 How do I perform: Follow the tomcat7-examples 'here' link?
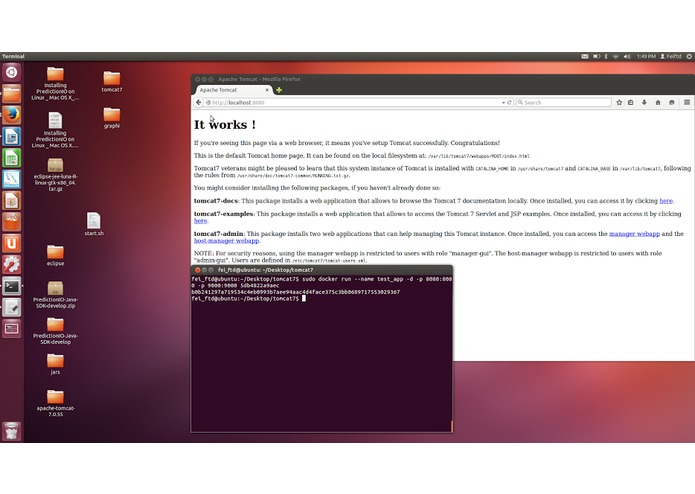click(x=200, y=221)
